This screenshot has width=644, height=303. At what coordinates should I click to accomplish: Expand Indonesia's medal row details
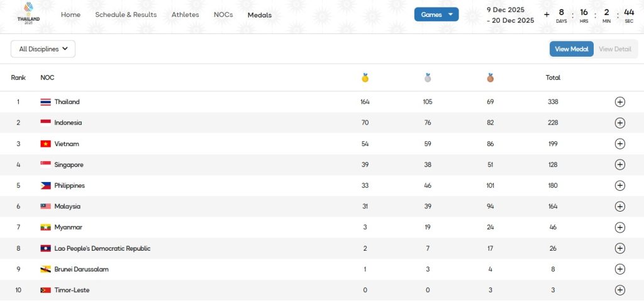click(x=619, y=123)
